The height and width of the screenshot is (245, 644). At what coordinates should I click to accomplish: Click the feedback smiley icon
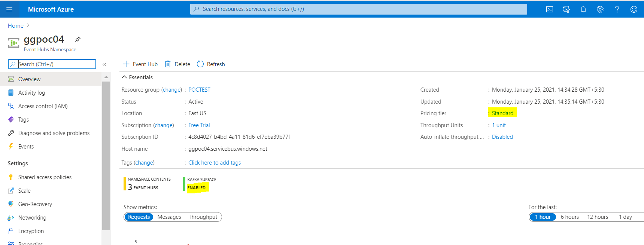[634, 9]
